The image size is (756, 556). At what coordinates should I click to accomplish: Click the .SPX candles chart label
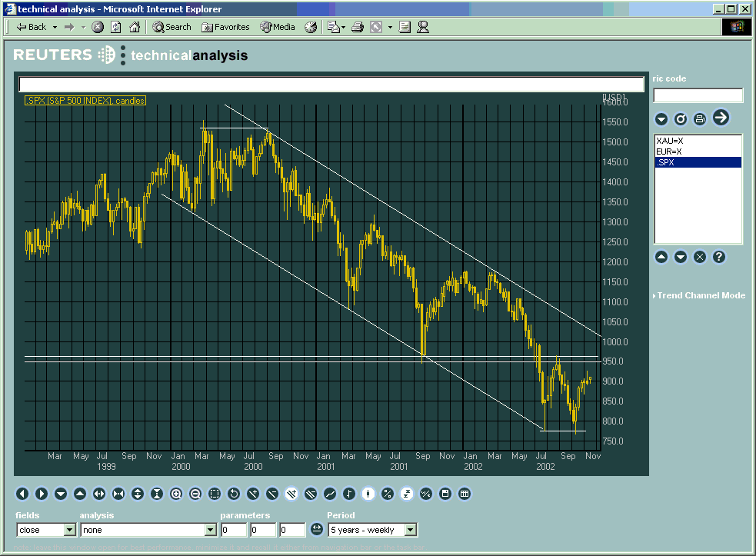tap(85, 100)
